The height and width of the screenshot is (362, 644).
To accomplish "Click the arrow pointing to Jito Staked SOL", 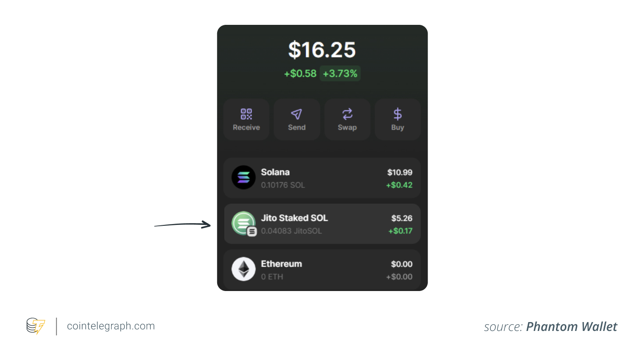I will point(182,224).
